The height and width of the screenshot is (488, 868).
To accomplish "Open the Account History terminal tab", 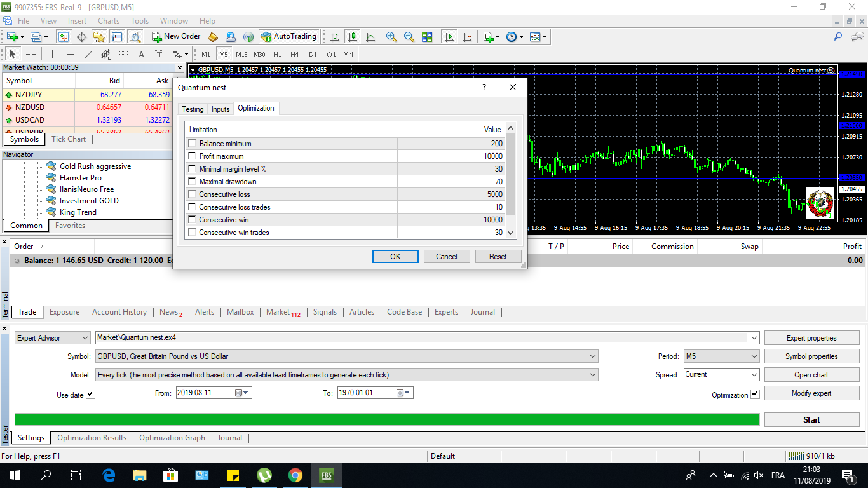I will (x=119, y=312).
